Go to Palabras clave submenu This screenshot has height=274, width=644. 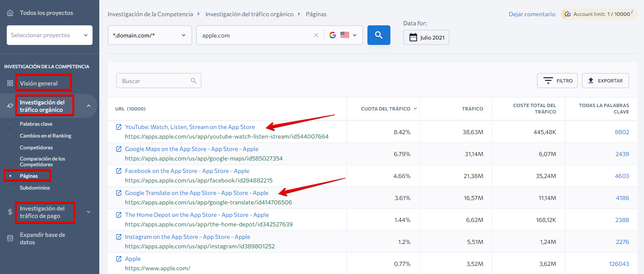(x=36, y=124)
